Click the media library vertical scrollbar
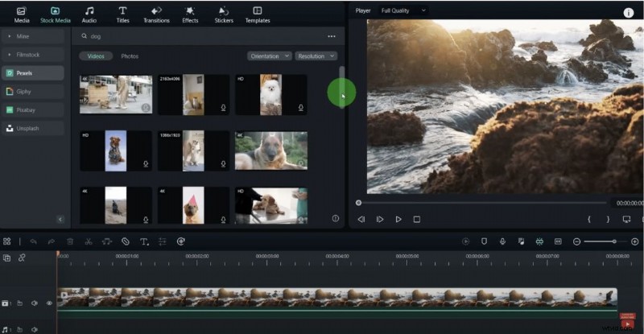 pyautogui.click(x=341, y=87)
